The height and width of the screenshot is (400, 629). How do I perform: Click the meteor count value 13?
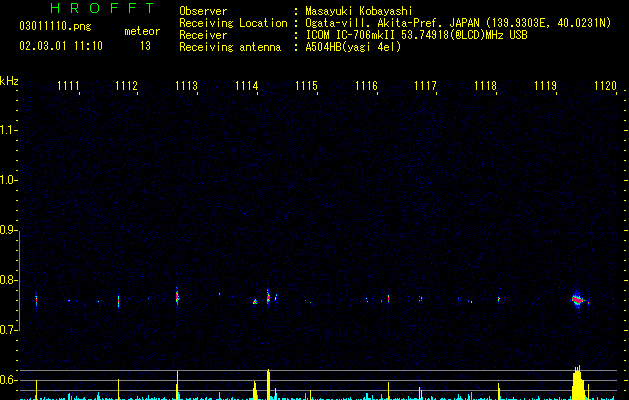(145, 46)
